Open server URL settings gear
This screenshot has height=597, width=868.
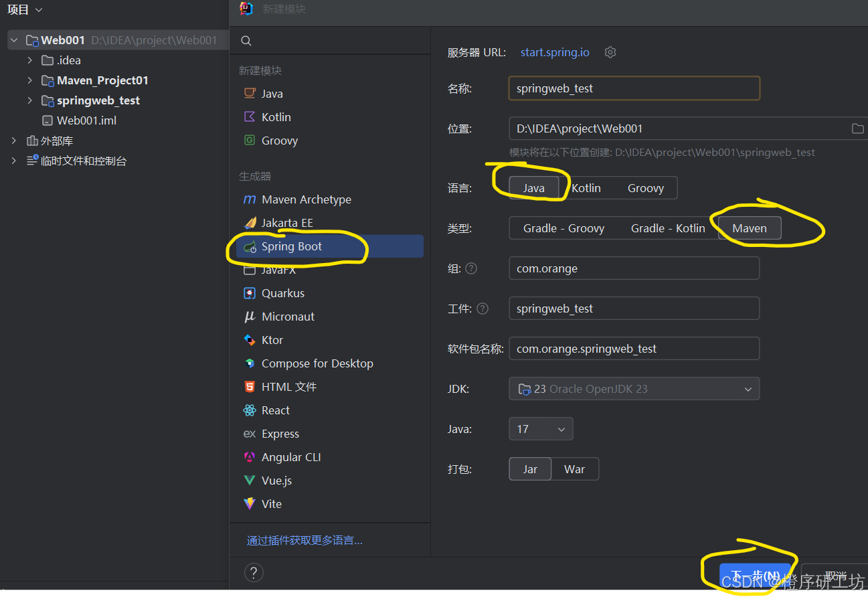tap(610, 52)
